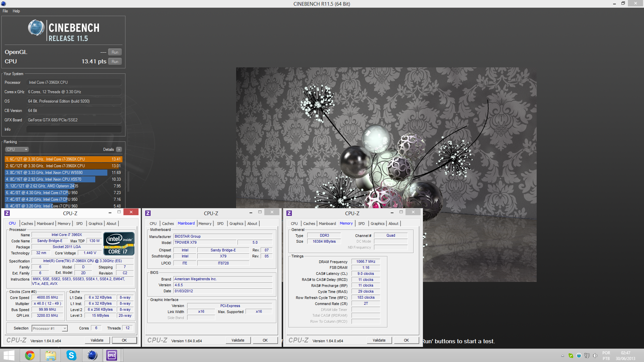The image size is (644, 362).
Task: Click the DRAM Frequency value 1066.7 MHz
Action: [366, 262]
